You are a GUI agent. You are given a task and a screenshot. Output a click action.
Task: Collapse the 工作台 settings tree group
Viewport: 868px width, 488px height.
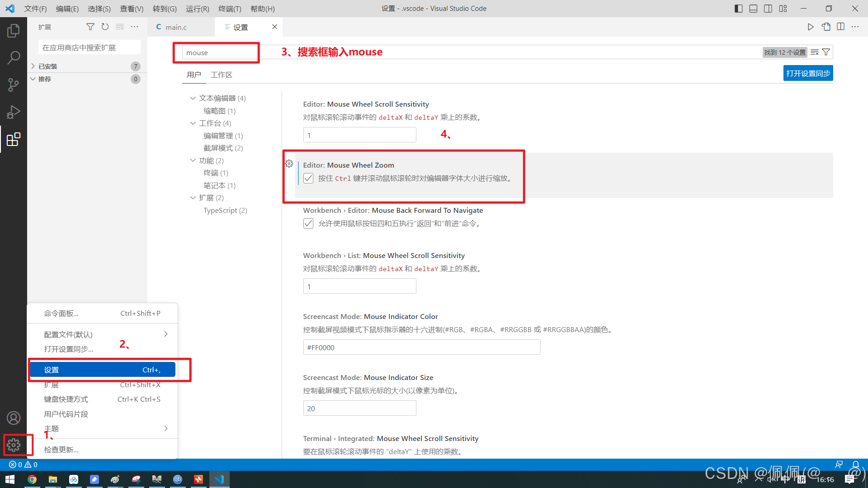coord(193,123)
